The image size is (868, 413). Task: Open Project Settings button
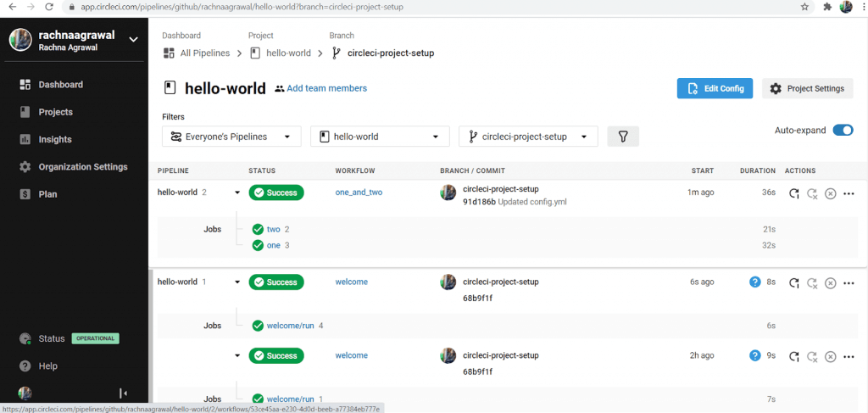point(808,88)
